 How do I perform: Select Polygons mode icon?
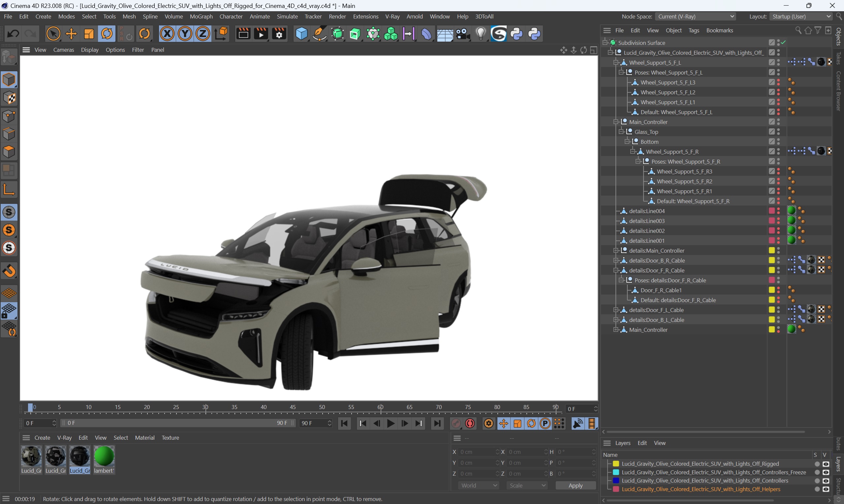click(x=9, y=152)
